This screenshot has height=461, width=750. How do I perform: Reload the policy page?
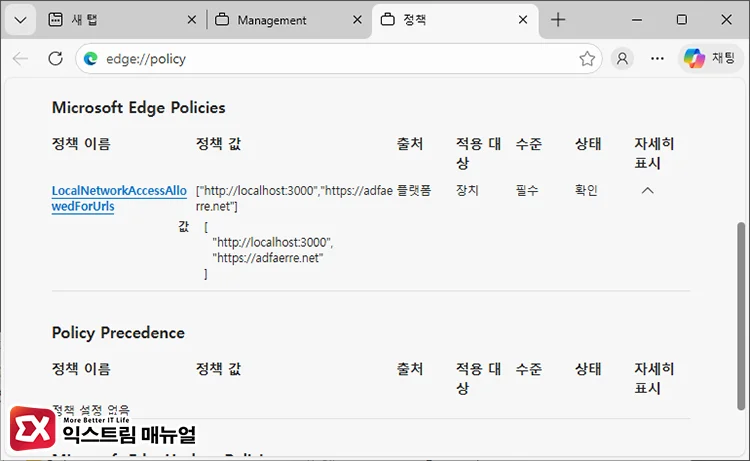tap(55, 59)
